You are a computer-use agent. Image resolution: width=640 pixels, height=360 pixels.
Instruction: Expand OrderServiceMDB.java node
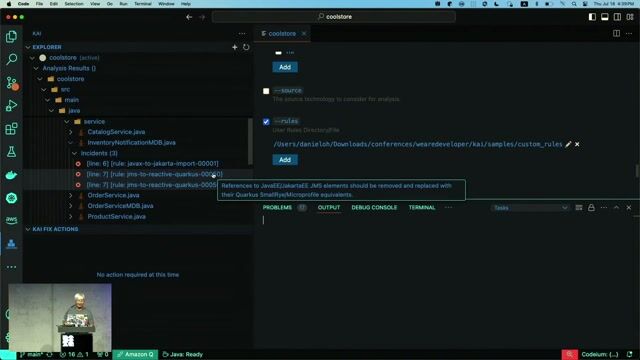[x=71, y=206]
